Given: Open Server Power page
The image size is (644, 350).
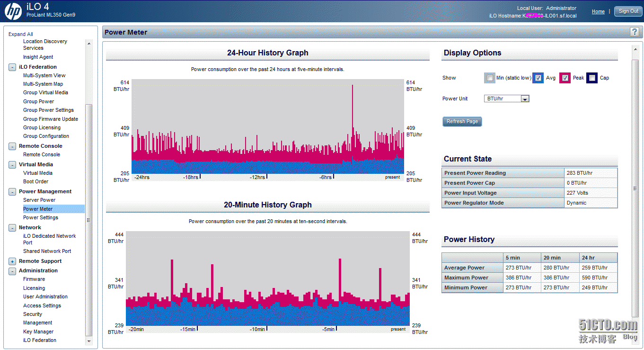Looking at the screenshot, I should coord(39,200).
